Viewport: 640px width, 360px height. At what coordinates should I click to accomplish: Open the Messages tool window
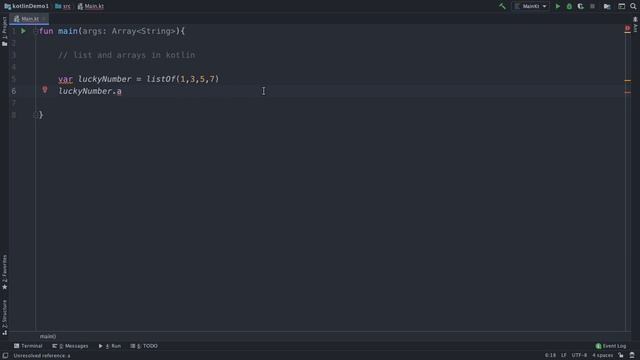click(x=70, y=346)
